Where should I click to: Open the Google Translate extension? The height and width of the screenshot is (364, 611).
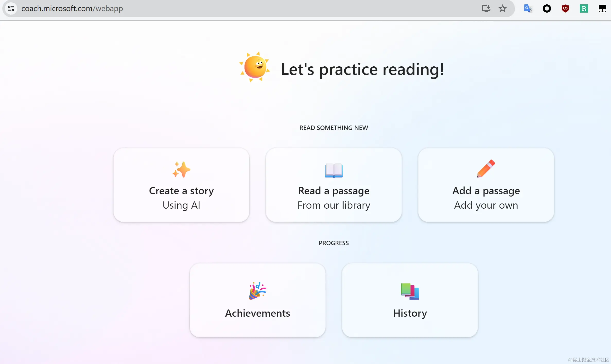tap(528, 8)
